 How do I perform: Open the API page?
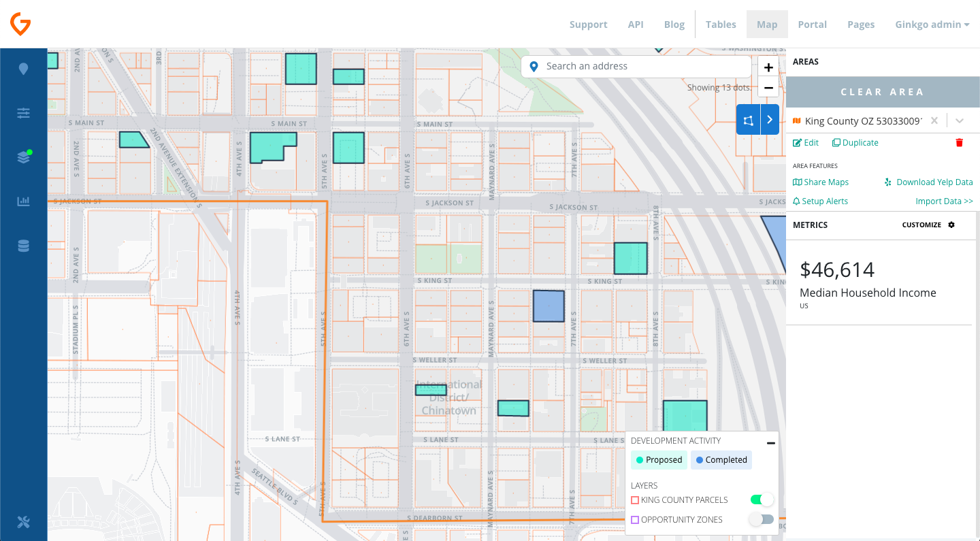point(636,24)
